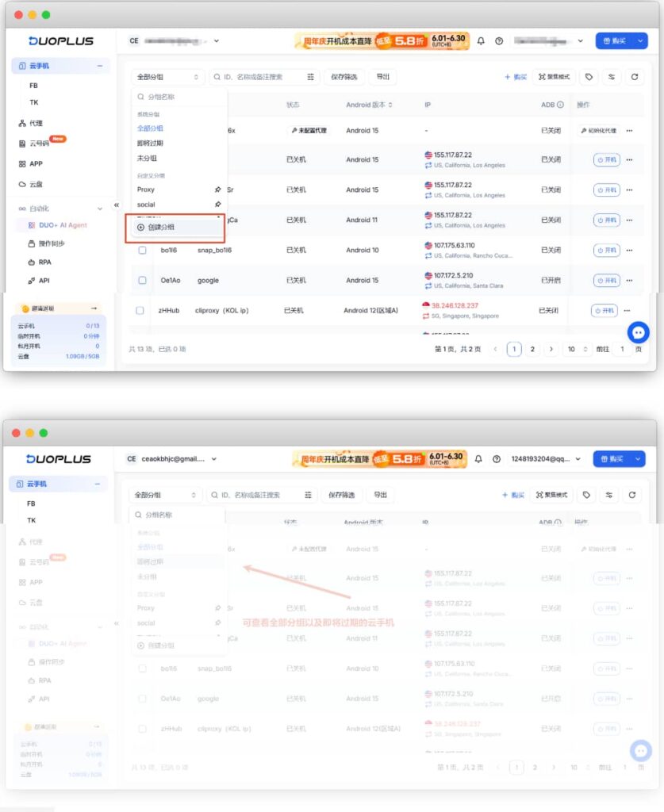The image size is (664, 812).
Task: Select the zHHub cliproxy row checkbox
Action: click(x=140, y=310)
